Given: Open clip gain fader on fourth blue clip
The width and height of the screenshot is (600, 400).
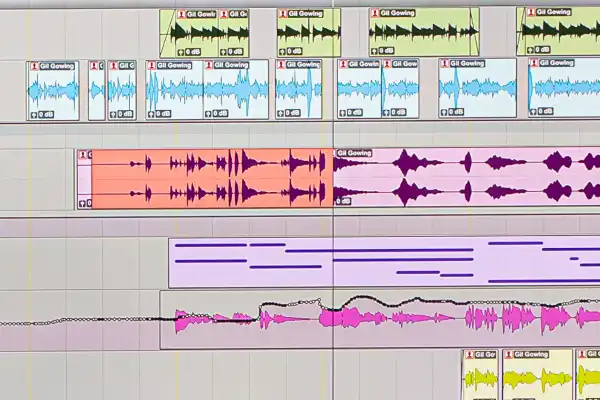Looking at the screenshot, I should tap(151, 114).
